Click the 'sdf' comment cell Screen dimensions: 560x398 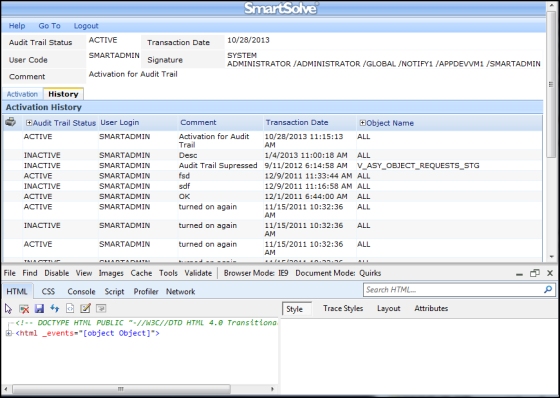(x=184, y=186)
